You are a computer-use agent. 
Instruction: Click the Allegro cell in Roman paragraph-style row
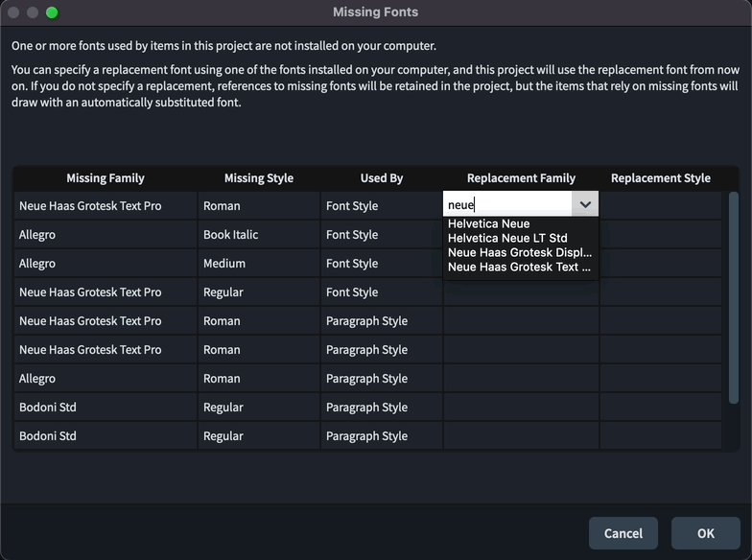click(x=106, y=378)
